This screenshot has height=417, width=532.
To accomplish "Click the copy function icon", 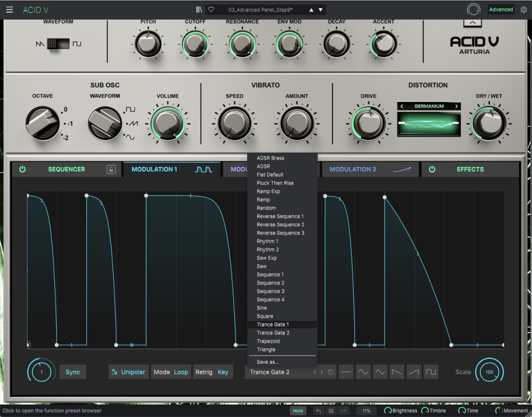I will (x=330, y=372).
